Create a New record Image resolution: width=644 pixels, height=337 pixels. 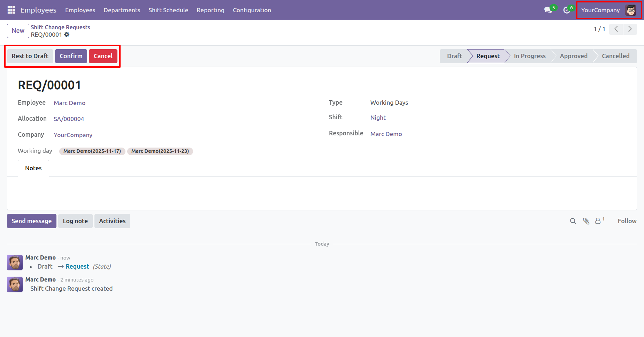(x=18, y=31)
